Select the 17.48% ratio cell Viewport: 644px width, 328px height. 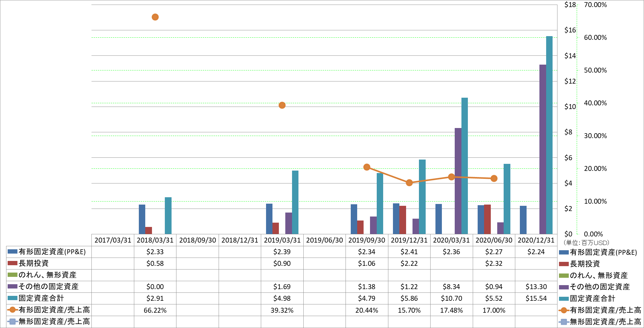[x=451, y=310]
